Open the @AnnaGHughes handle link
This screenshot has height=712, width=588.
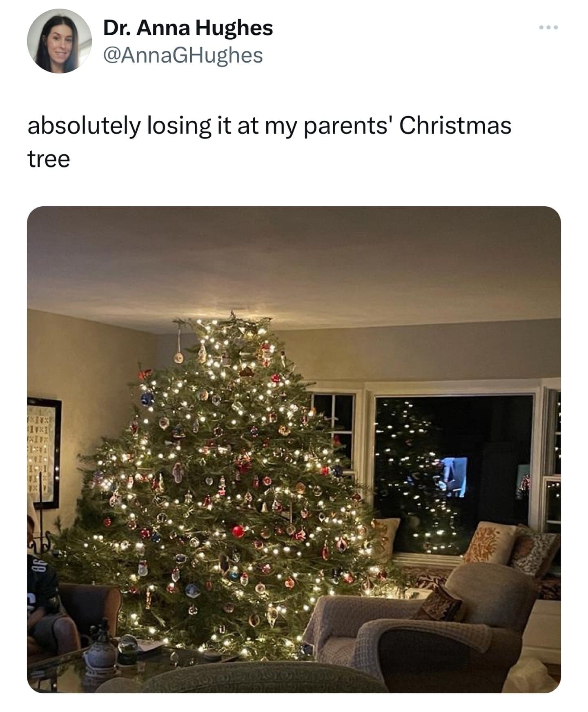tap(183, 55)
